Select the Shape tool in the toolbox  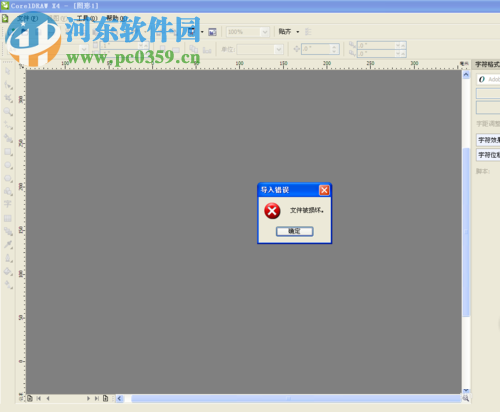8,85
